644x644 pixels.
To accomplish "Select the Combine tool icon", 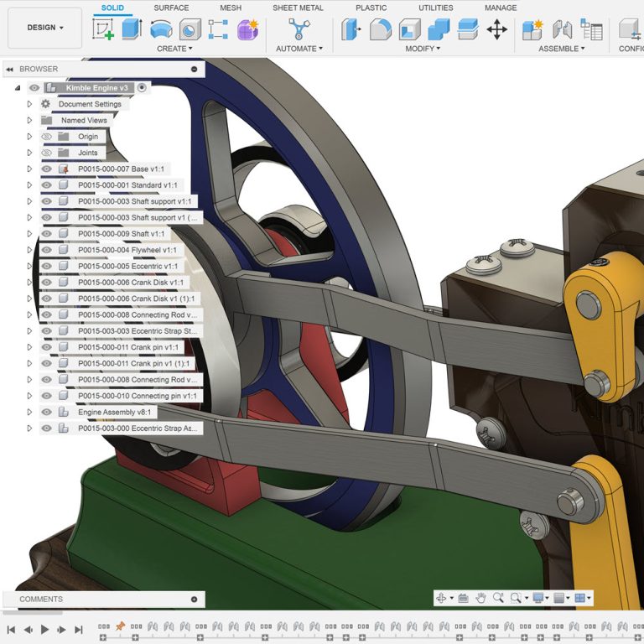I will [x=439, y=29].
